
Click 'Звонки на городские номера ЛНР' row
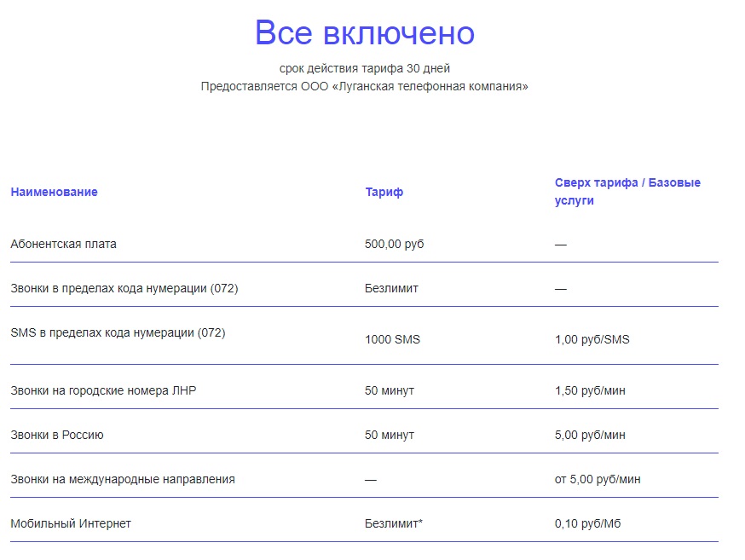click(103, 391)
